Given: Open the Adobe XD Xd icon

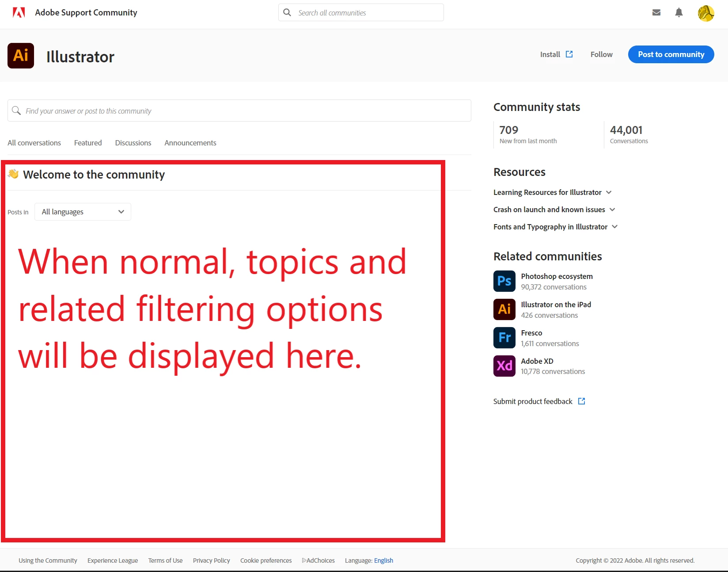Looking at the screenshot, I should click(x=504, y=366).
